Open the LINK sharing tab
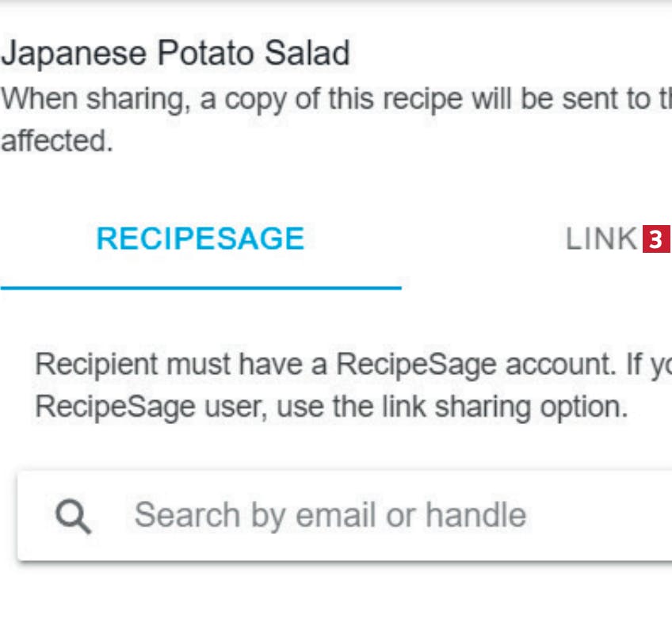672x634 pixels. tap(601, 239)
